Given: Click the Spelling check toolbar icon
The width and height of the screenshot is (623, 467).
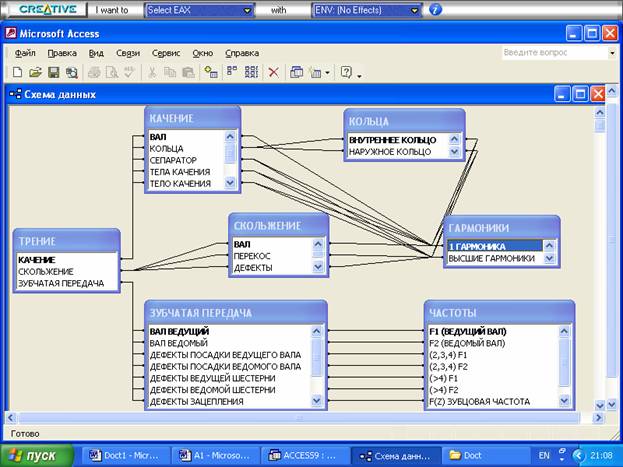Looking at the screenshot, I should coord(129,72).
